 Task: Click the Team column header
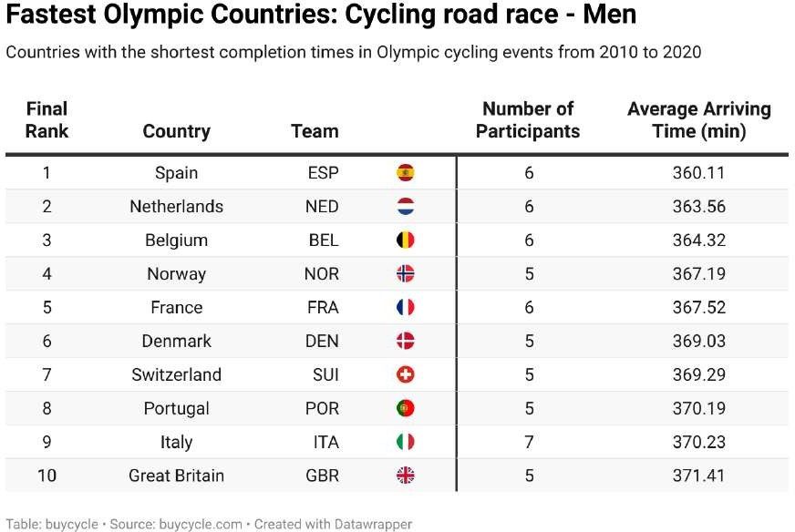(315, 131)
